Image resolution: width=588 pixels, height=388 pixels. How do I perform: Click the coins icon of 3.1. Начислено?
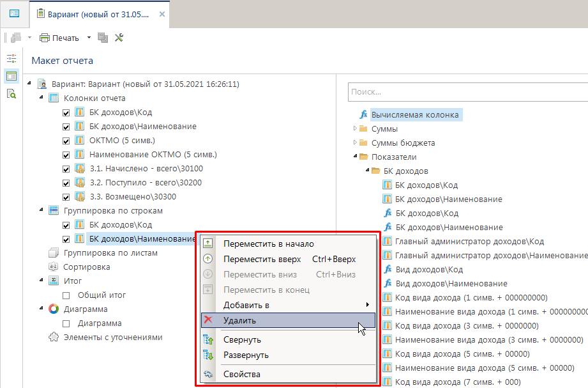[79, 168]
